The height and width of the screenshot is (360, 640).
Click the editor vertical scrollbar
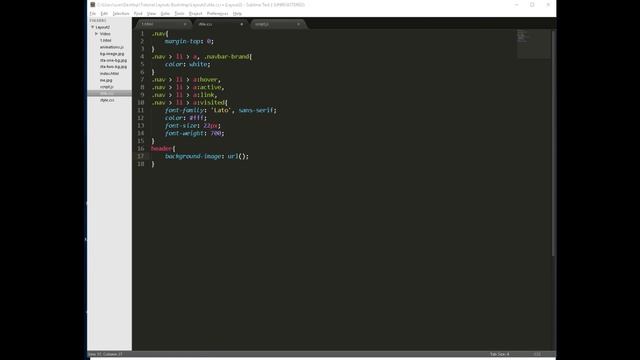[x=553, y=143]
